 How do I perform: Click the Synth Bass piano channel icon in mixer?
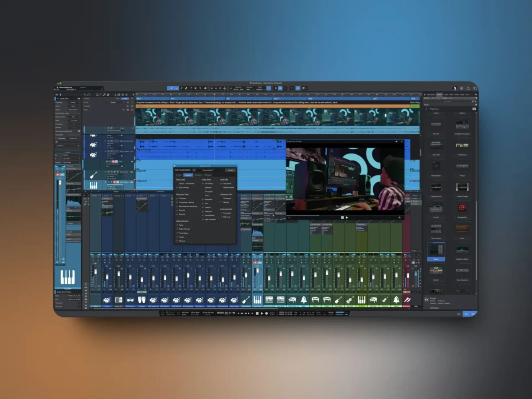[x=257, y=300]
